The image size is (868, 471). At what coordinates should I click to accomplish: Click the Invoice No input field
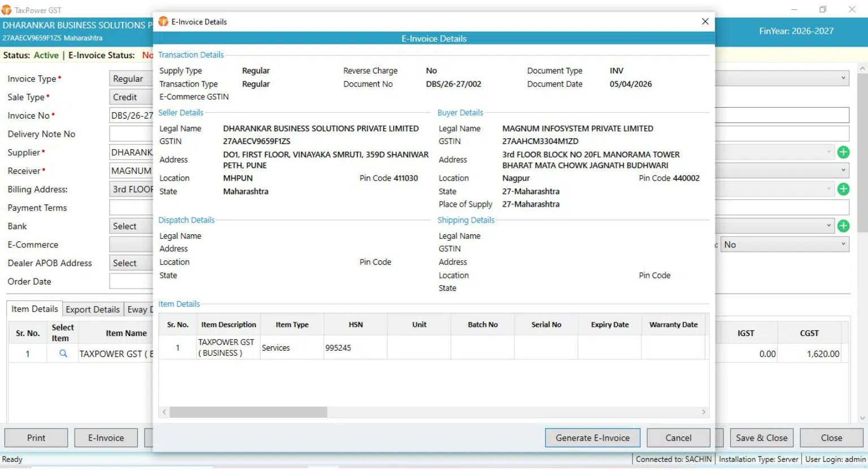tap(131, 115)
